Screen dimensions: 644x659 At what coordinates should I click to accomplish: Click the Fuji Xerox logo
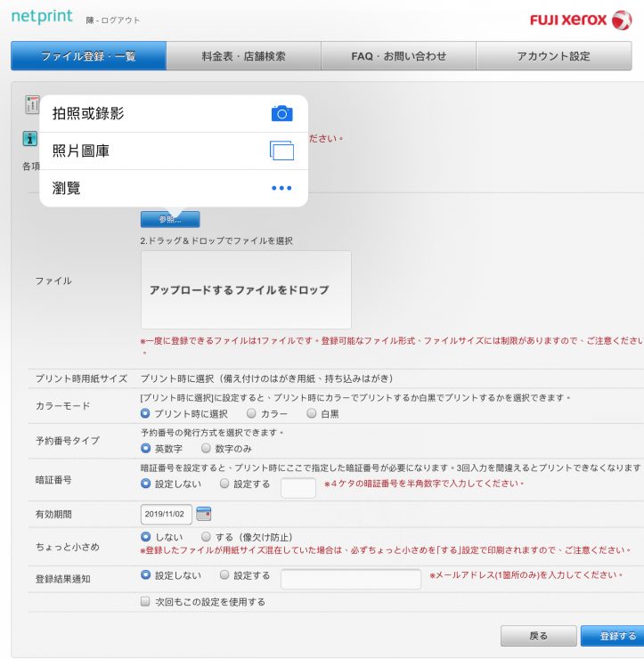click(580, 20)
